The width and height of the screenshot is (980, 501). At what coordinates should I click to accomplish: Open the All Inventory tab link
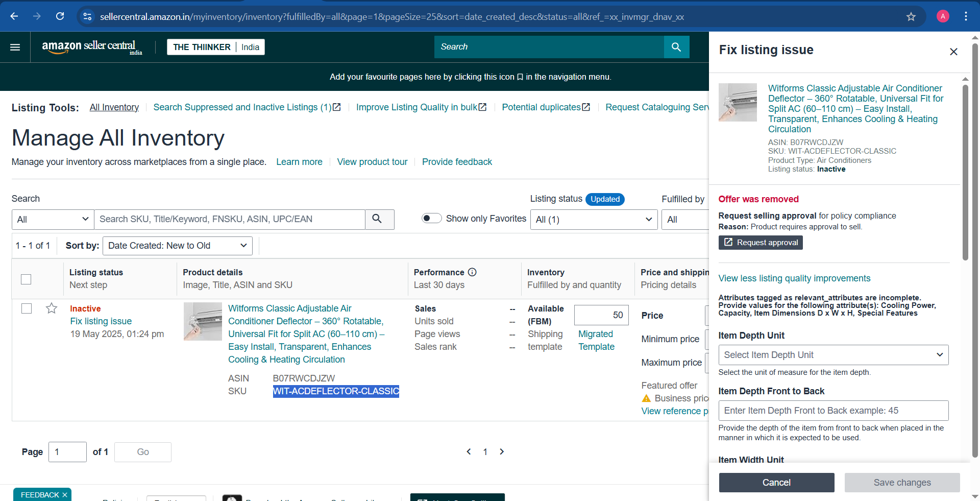[114, 107]
